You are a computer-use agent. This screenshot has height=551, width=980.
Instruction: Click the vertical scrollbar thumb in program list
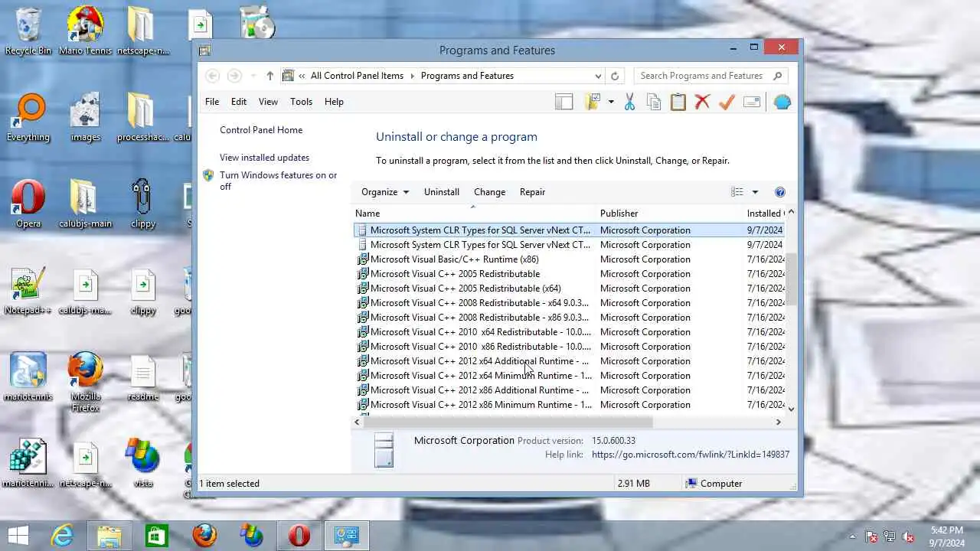pos(791,279)
